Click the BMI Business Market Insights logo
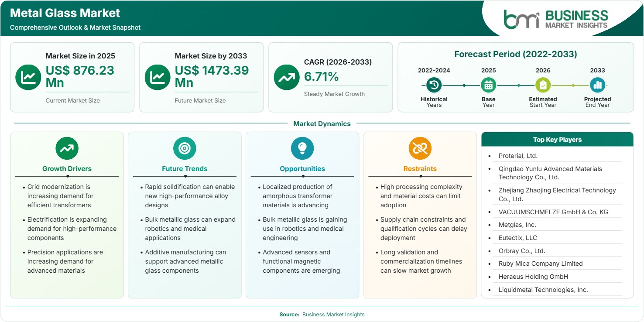Image resolution: width=644 pixels, height=322 pixels. (x=555, y=19)
